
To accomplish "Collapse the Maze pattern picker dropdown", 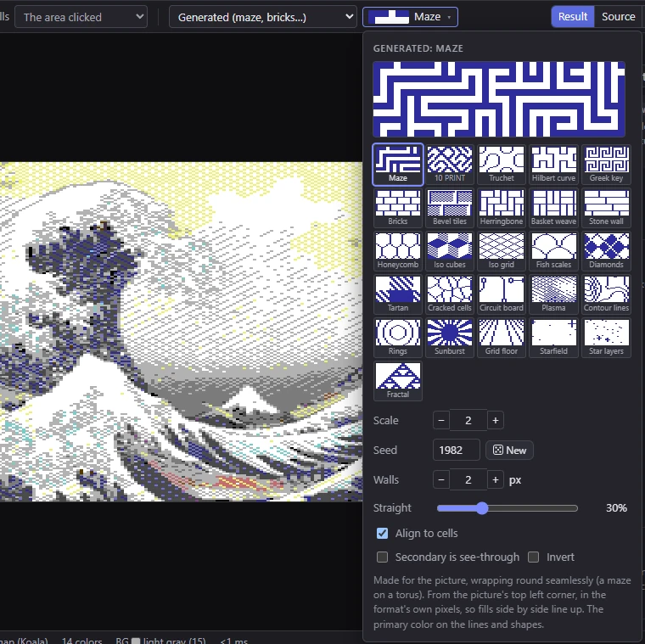I will [410, 17].
